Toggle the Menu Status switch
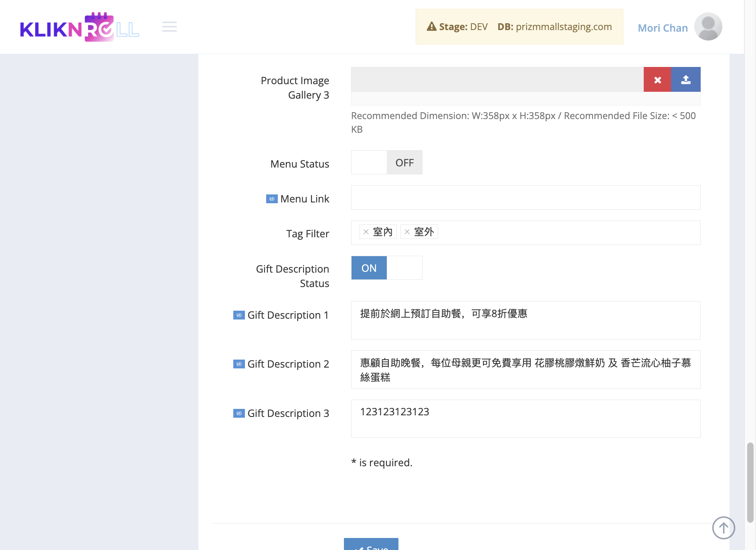Screen dimensions: 756x550 click(x=387, y=162)
